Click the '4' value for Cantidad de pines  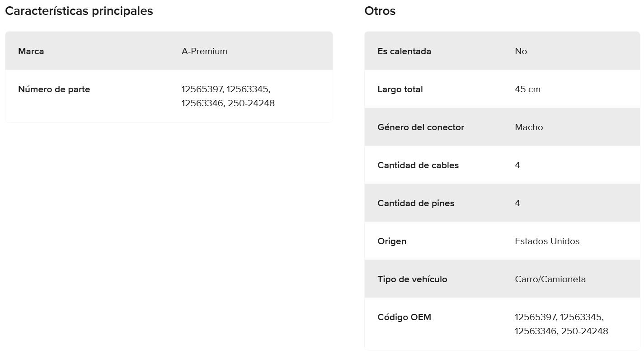tap(517, 203)
